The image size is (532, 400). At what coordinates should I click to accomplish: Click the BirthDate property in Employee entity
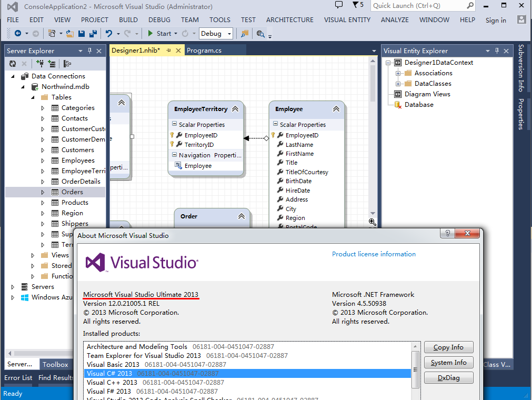pos(298,181)
